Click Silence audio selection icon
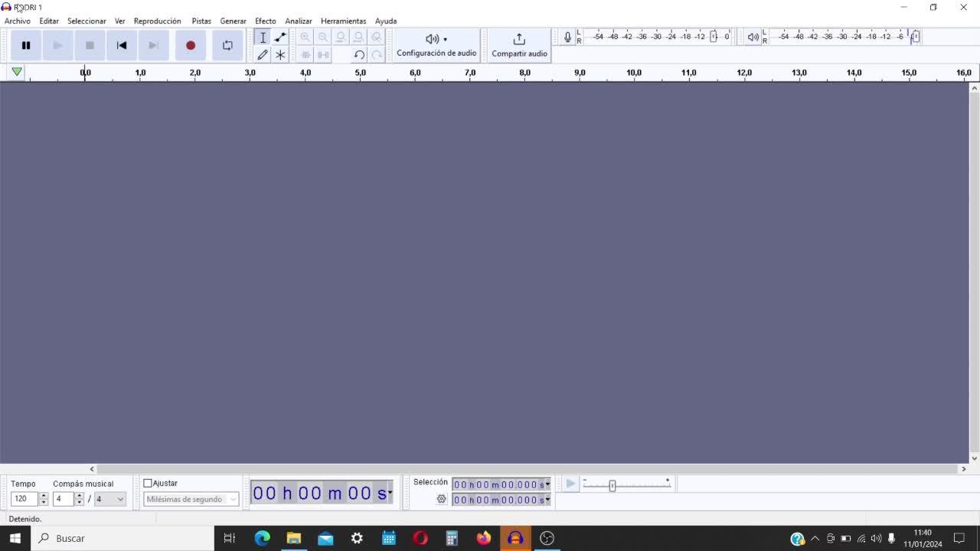Viewport: 980px width, 551px height. (323, 55)
